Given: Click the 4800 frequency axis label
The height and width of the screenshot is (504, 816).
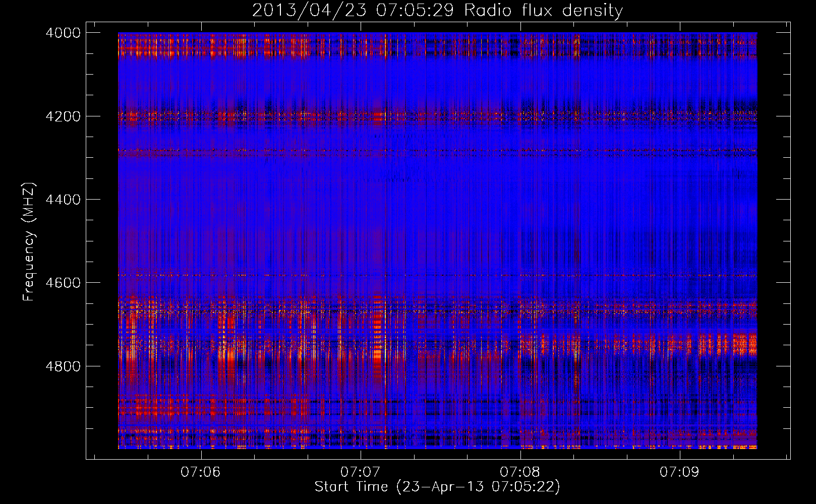Looking at the screenshot, I should click(63, 366).
